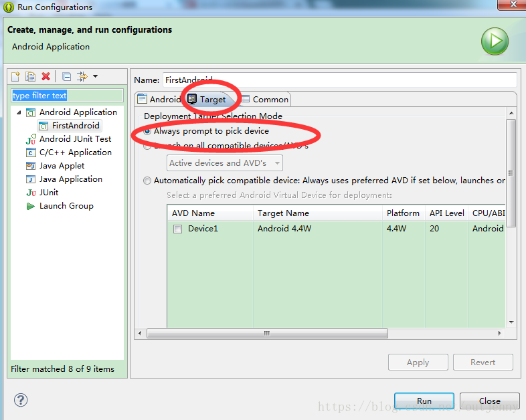
Task: Click the horizontal scrollbar thumb
Action: (x=267, y=334)
